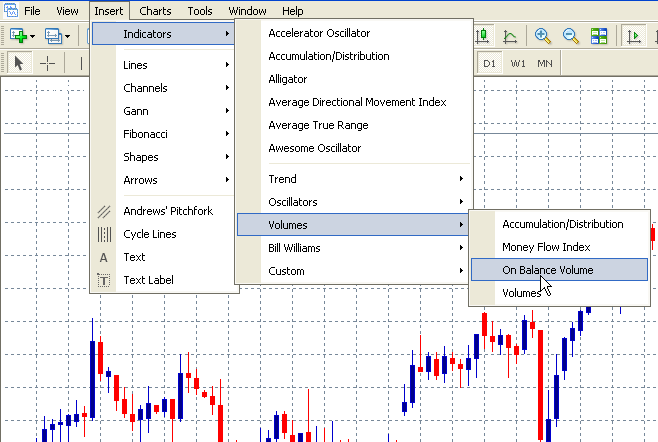Click the application icon in menu bar
Screen dimensions: 658x442
click(x=10, y=10)
